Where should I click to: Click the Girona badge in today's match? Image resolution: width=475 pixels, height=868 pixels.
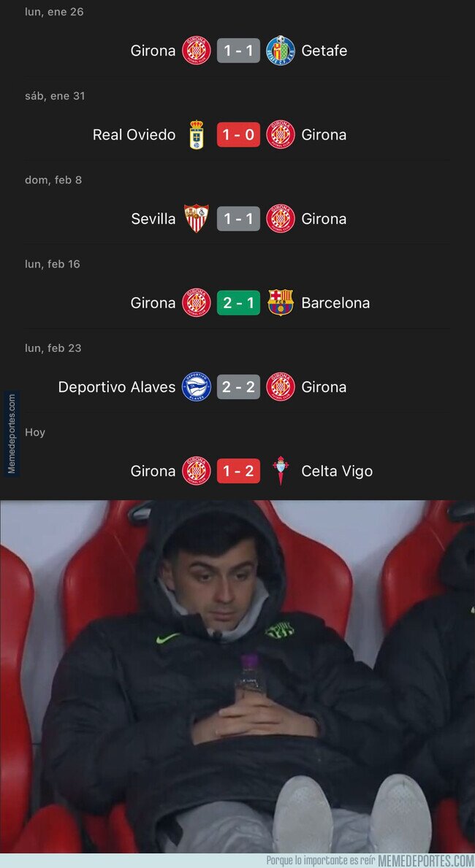coord(197,470)
